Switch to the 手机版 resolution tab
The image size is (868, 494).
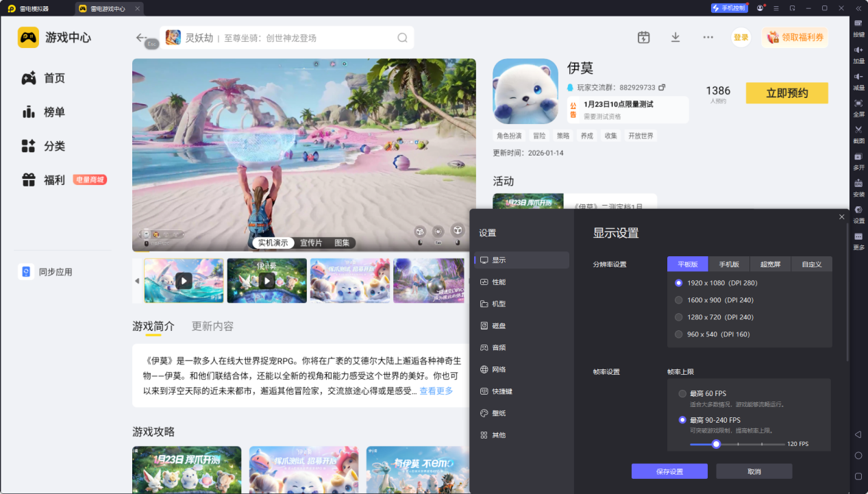coord(729,264)
